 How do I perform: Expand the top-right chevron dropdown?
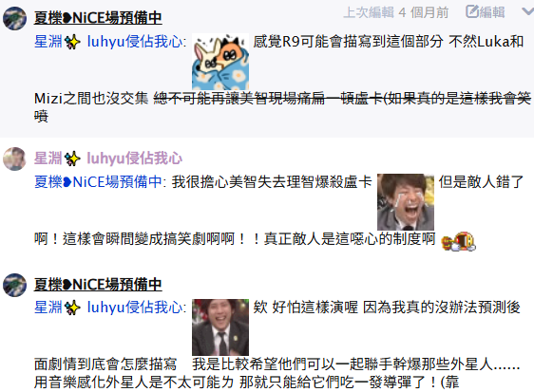528,11
